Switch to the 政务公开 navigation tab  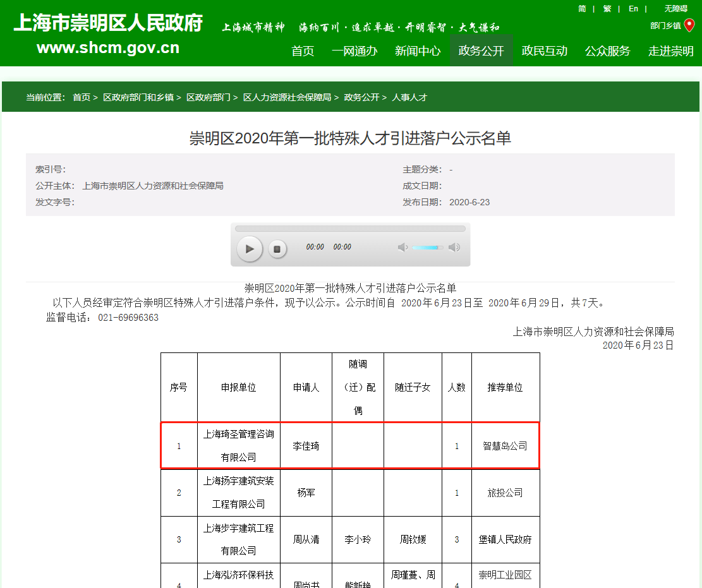pos(481,51)
